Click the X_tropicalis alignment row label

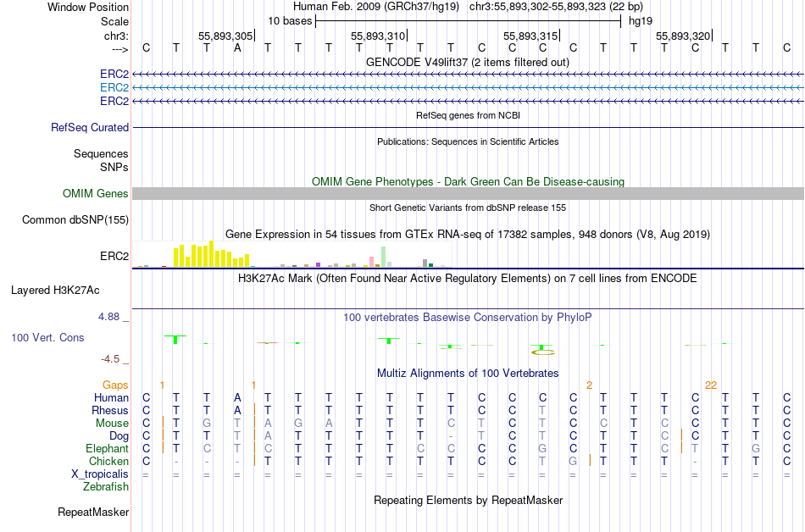point(100,474)
